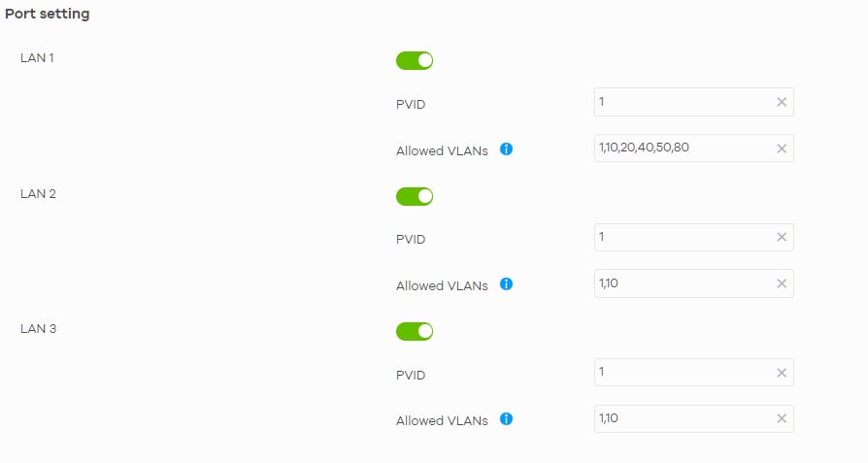Viewport: 868px width, 463px height.
Task: Click the LAN 2 port label
Action: click(39, 193)
